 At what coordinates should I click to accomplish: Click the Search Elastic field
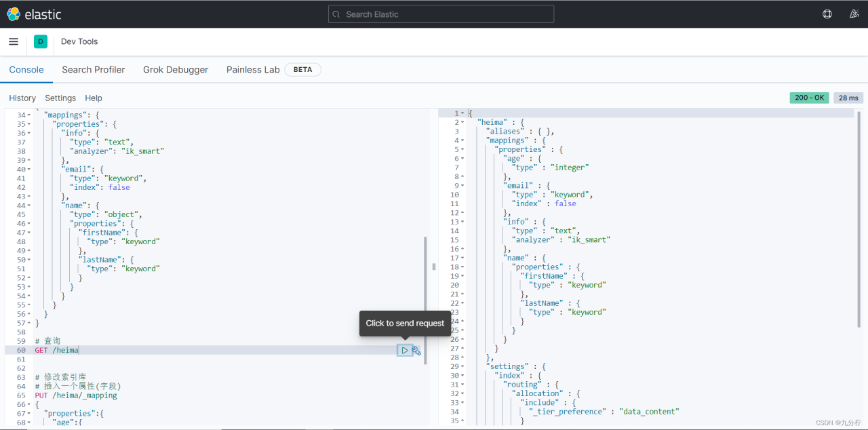point(441,14)
